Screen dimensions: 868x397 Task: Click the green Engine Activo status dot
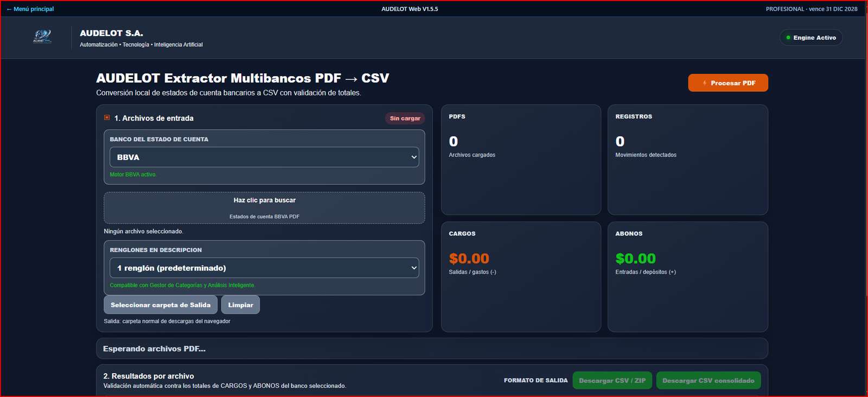pyautogui.click(x=788, y=37)
